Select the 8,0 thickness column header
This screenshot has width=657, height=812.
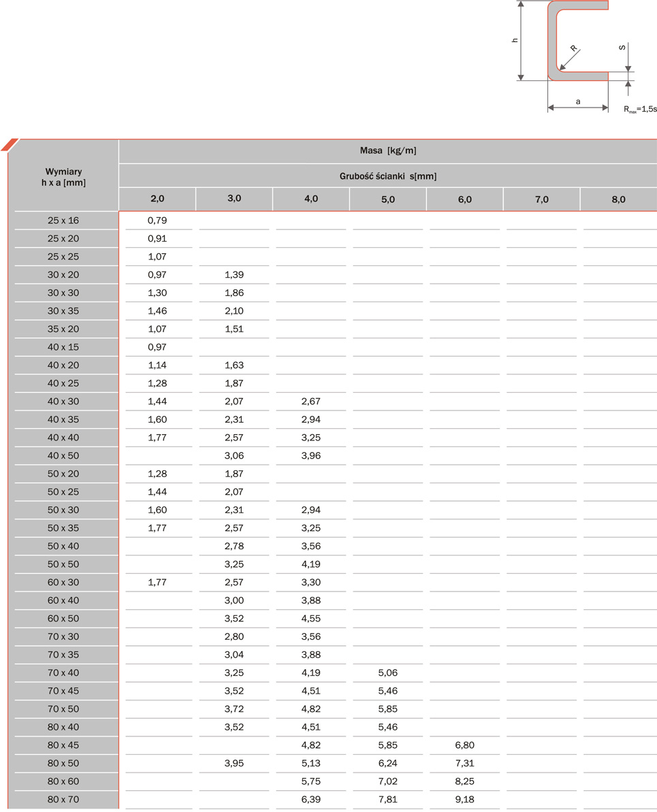click(619, 199)
